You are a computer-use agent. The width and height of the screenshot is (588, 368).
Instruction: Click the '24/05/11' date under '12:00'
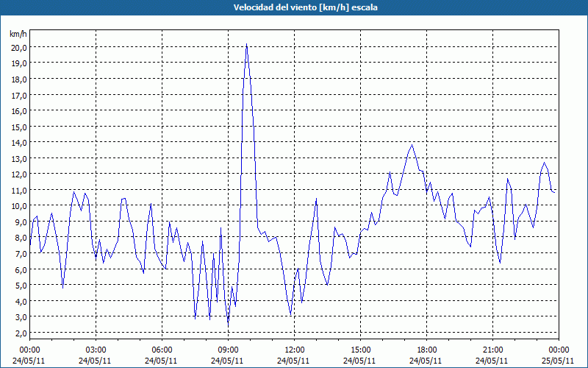pyautogui.click(x=293, y=361)
